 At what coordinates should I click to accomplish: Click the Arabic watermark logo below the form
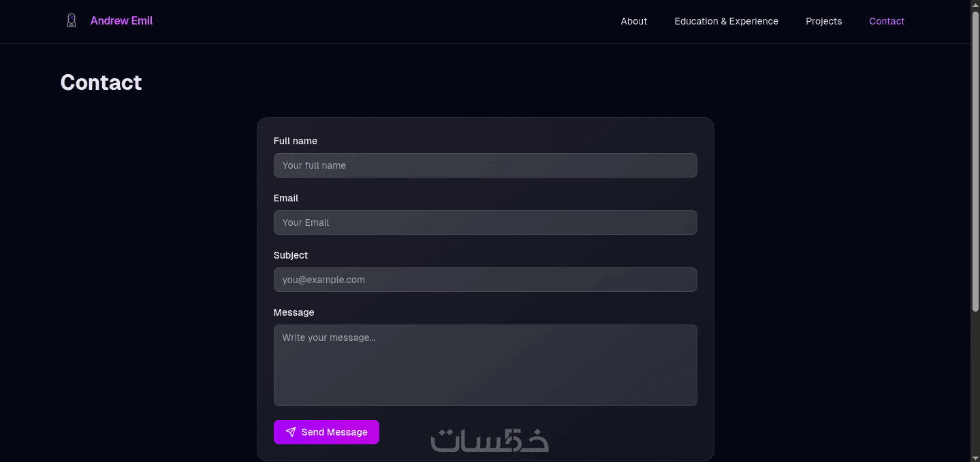(x=490, y=440)
